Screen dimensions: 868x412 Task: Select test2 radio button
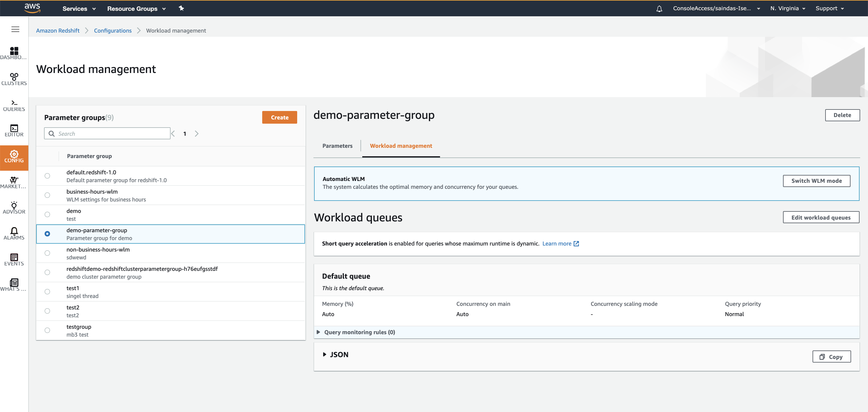pyautogui.click(x=47, y=311)
